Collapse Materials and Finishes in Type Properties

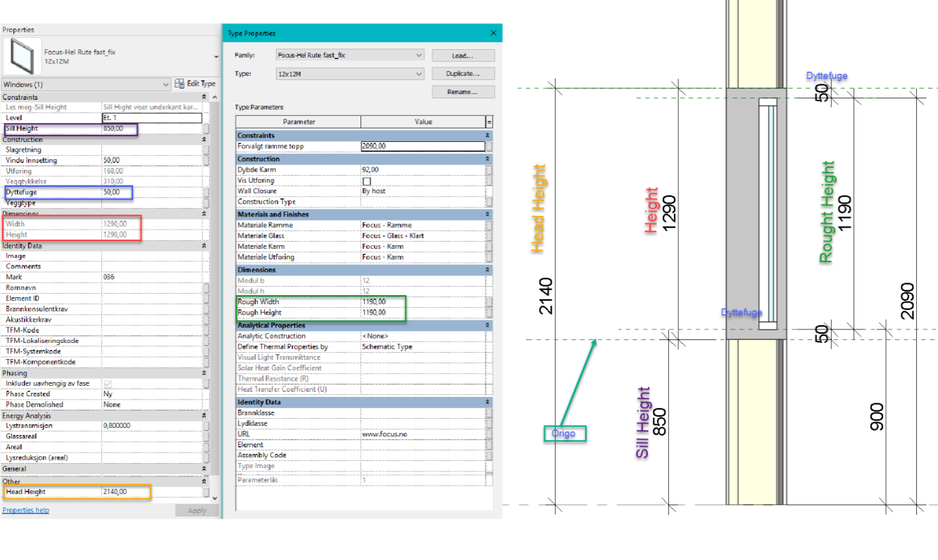(488, 214)
